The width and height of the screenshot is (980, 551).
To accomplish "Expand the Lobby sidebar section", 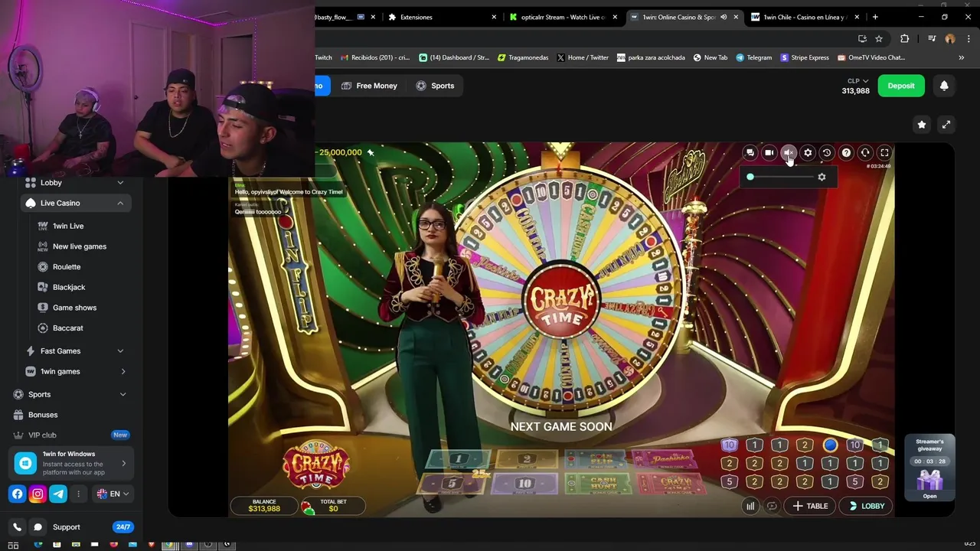I will pos(75,183).
